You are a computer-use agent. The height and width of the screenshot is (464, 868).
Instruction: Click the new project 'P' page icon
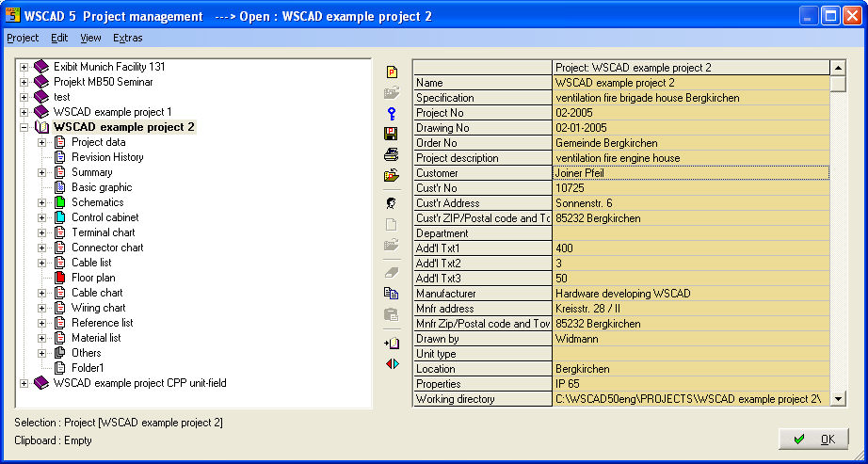tap(392, 72)
